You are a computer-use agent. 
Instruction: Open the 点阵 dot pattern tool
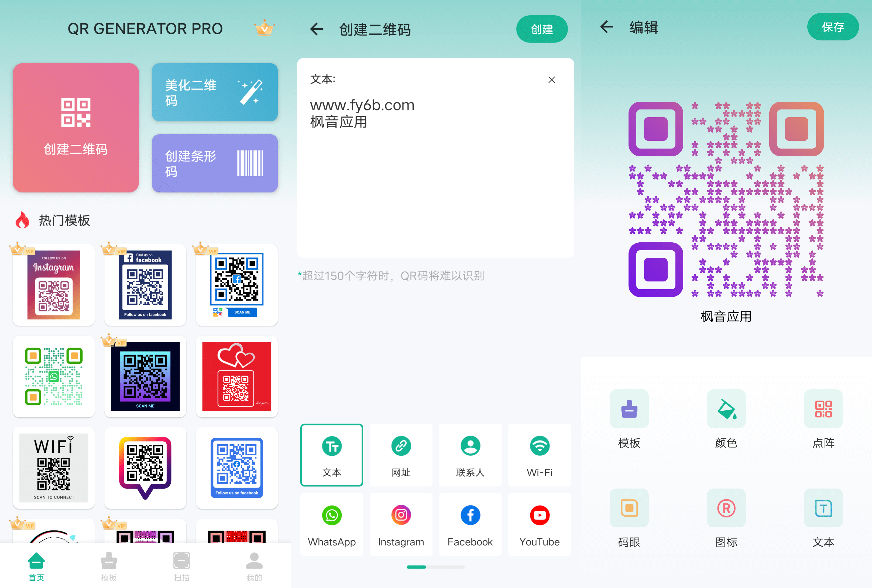point(823,419)
